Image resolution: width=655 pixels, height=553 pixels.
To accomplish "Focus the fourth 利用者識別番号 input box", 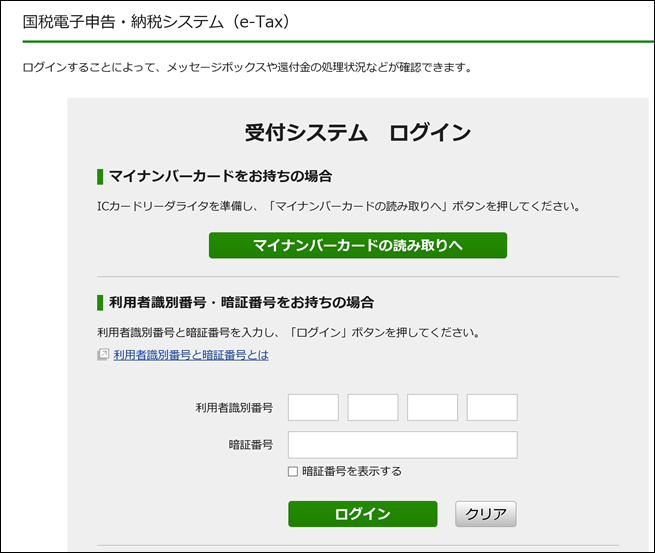I will point(492,407).
